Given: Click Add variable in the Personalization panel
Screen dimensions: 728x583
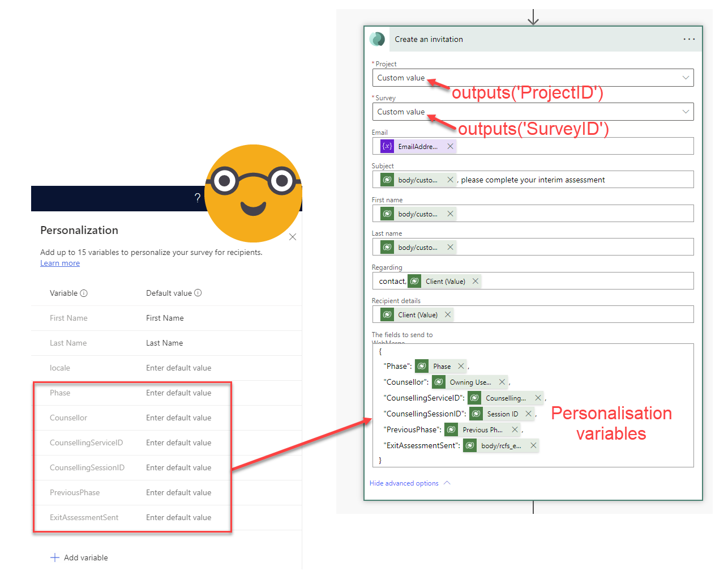Looking at the screenshot, I should tap(79, 558).
